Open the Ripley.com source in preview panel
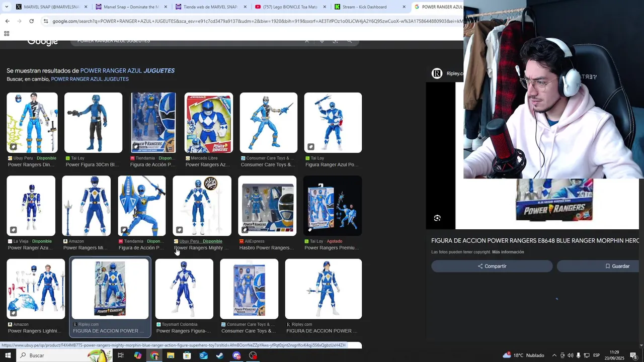Screen dimensions: 644x362 pyautogui.click(x=448, y=73)
